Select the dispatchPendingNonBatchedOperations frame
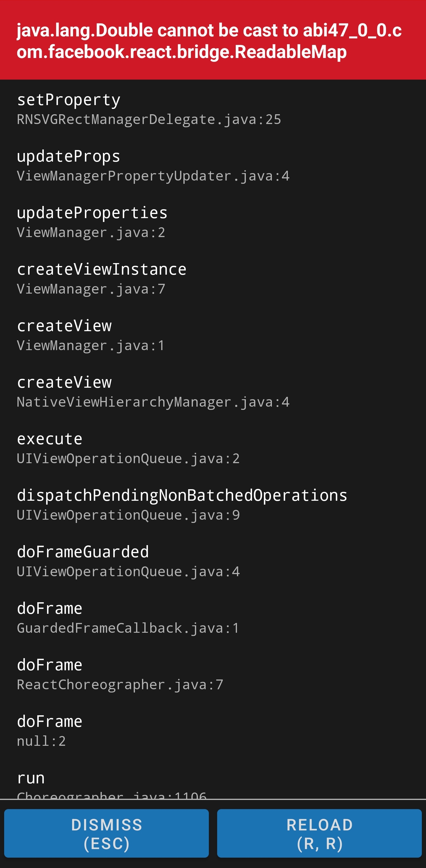 (x=182, y=495)
